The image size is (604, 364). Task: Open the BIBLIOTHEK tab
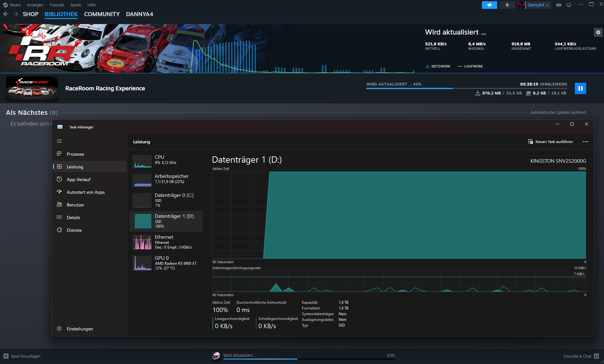61,14
